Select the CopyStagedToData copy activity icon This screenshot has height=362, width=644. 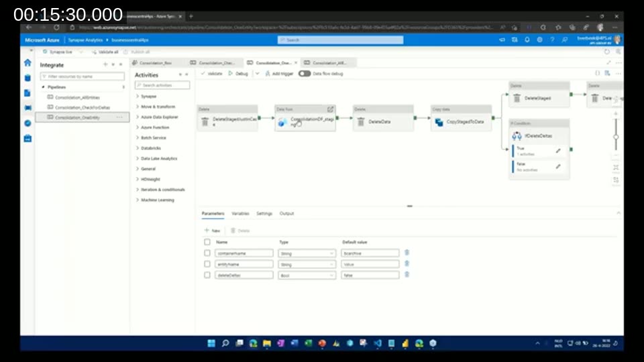click(439, 122)
